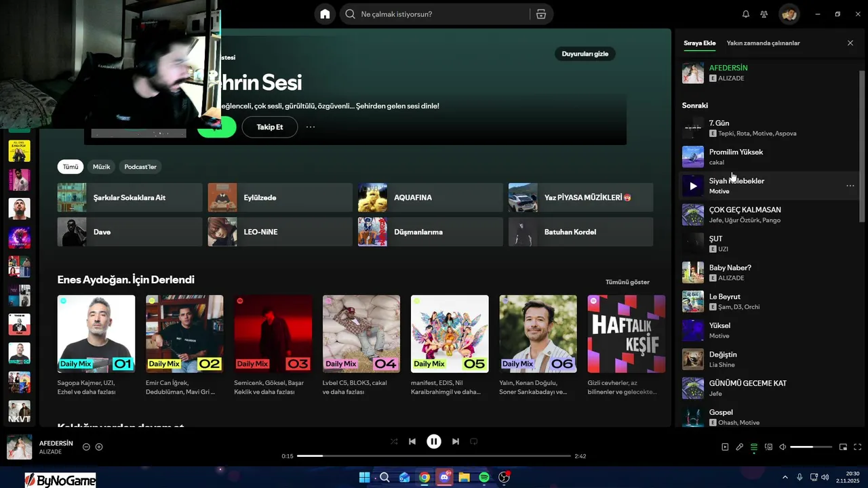Open the three-dot menu next to Takip Et

tap(311, 127)
